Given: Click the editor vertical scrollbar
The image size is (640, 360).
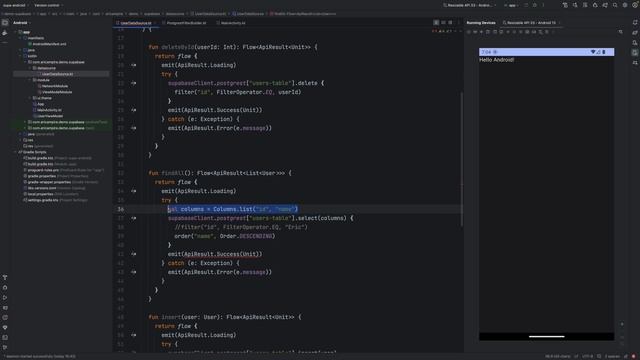Looking at the screenshot, I should (x=462, y=159).
